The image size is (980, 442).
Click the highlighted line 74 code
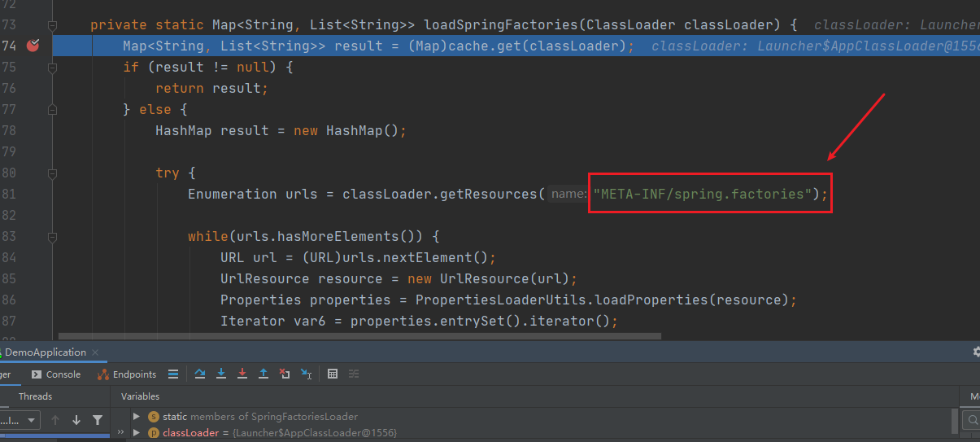378,46
